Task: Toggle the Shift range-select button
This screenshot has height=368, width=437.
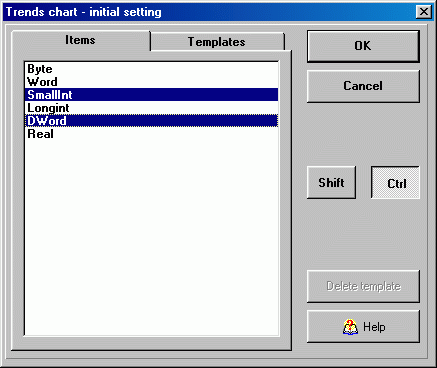Action: tap(331, 183)
